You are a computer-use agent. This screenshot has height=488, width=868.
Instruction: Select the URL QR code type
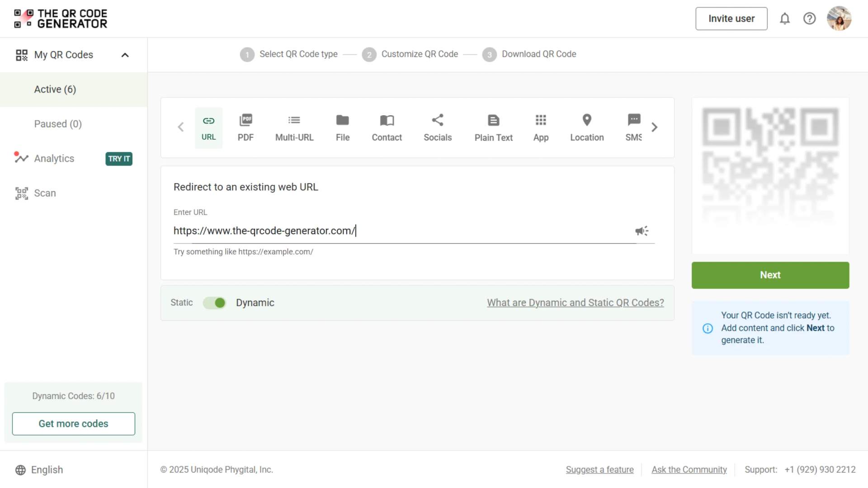[x=208, y=128]
